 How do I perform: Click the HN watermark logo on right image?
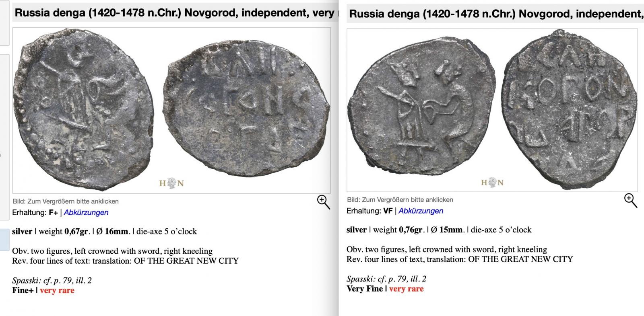pos(493,183)
